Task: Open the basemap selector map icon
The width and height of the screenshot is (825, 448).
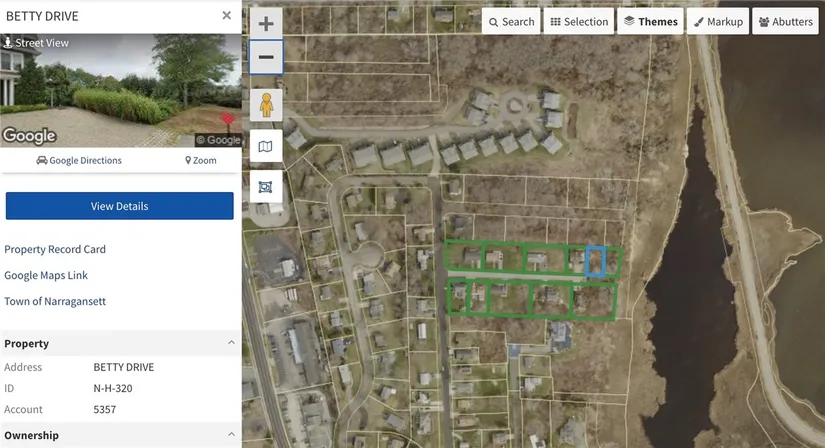Action: (266, 146)
